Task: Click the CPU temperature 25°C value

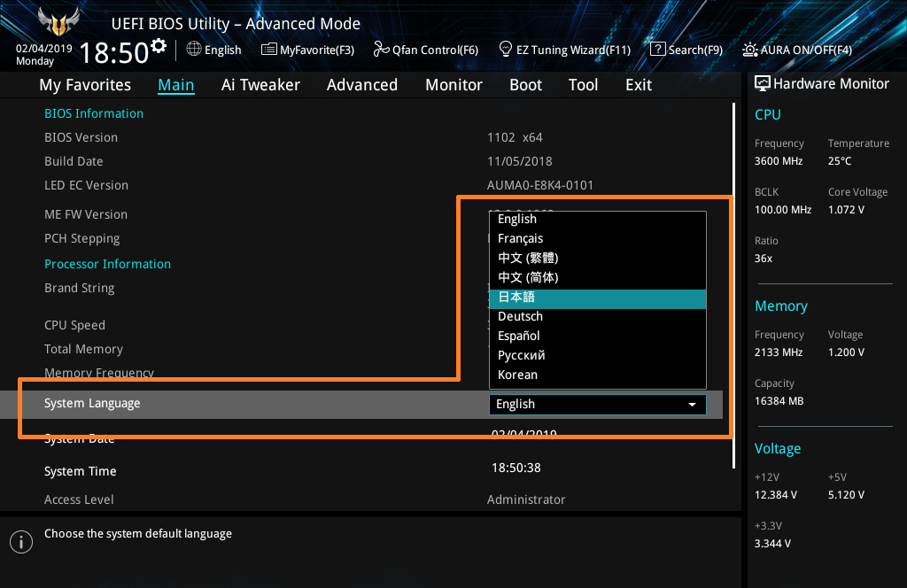Action: tap(840, 161)
